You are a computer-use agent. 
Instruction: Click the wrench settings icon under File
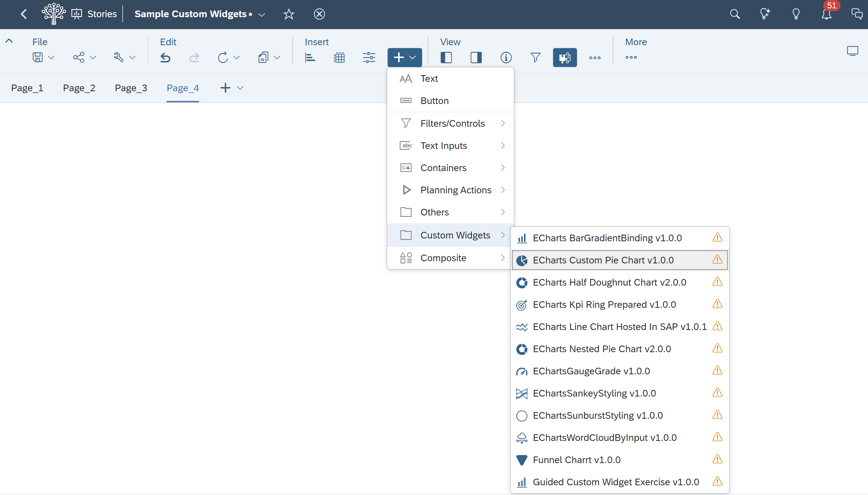tap(119, 57)
